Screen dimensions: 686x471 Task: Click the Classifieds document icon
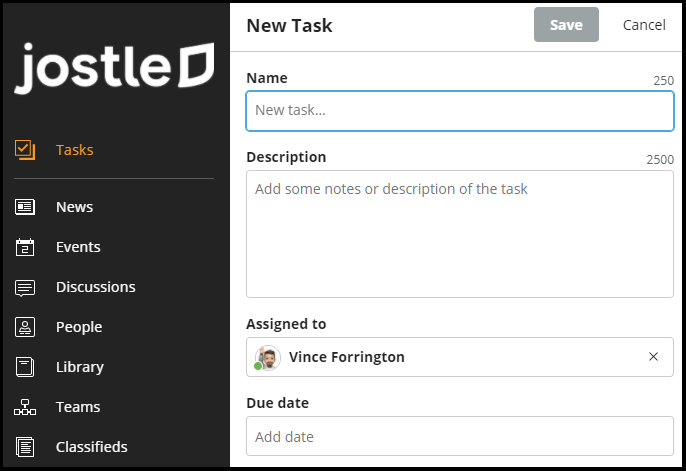tap(25, 447)
